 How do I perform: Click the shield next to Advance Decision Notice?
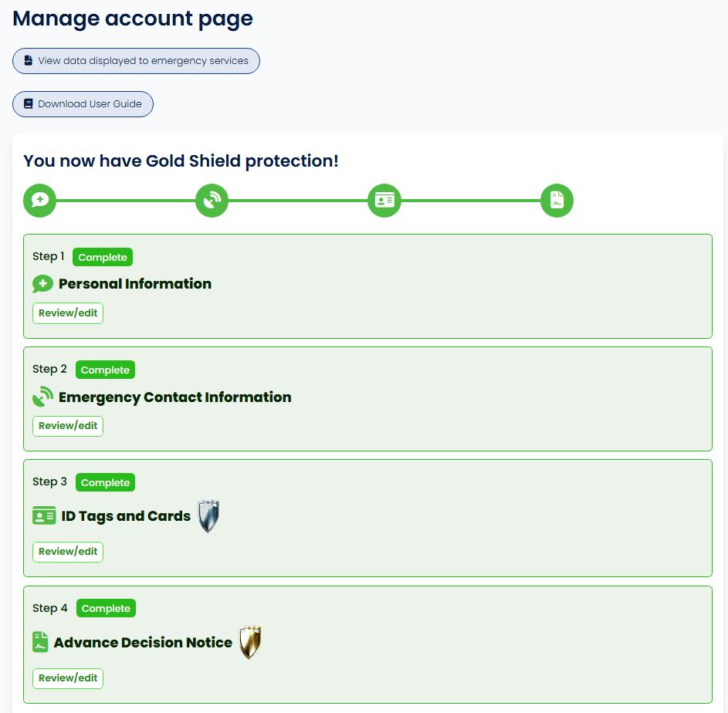pyautogui.click(x=249, y=642)
